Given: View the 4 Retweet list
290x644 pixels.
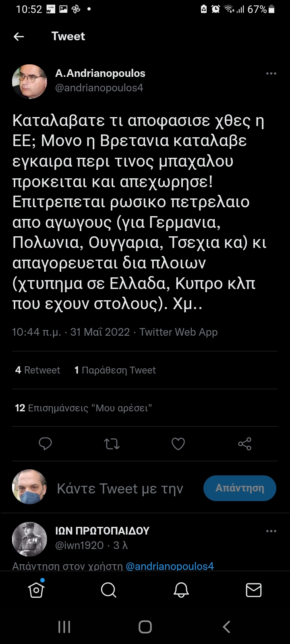Looking at the screenshot, I should point(37,370).
